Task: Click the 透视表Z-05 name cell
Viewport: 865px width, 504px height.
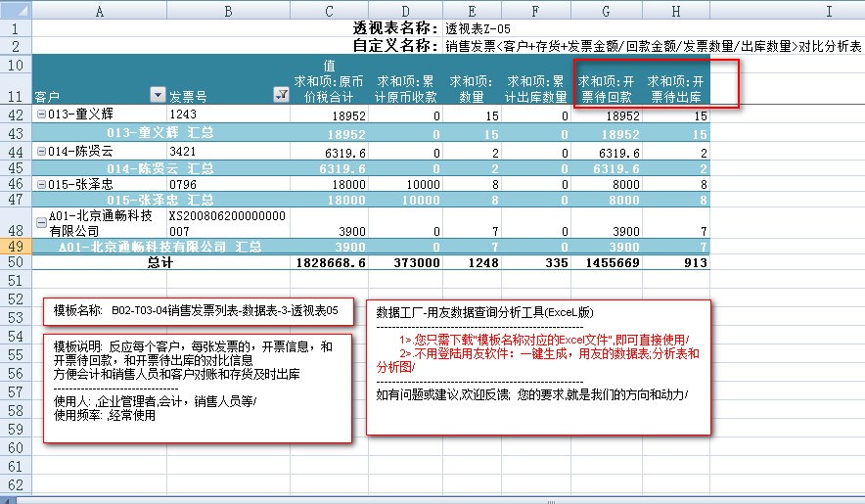Action: click(478, 28)
